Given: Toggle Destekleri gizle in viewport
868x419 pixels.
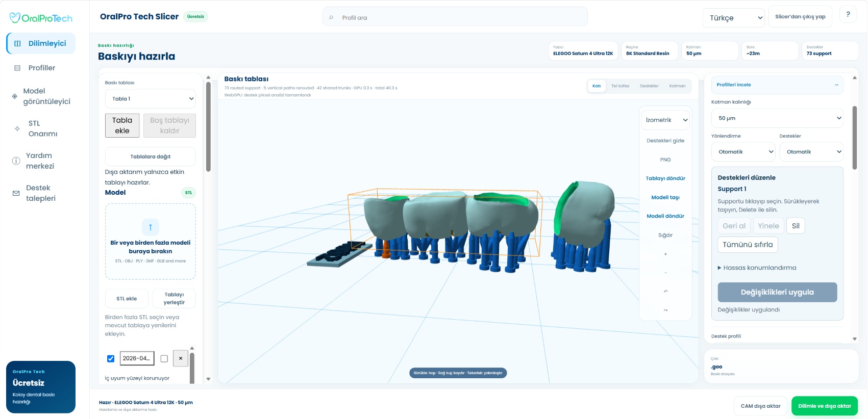Looking at the screenshot, I should (665, 141).
